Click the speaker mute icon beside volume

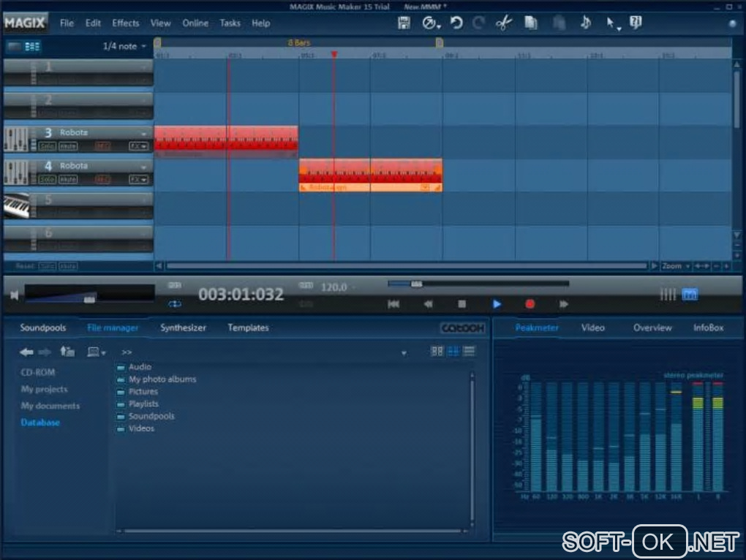[15, 295]
